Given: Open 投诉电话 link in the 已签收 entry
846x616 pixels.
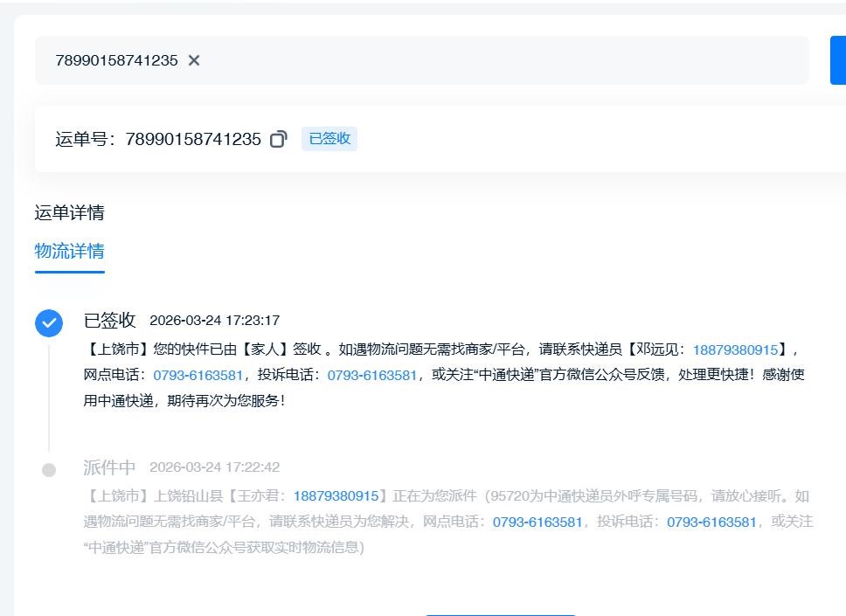Looking at the screenshot, I should (x=371, y=376).
